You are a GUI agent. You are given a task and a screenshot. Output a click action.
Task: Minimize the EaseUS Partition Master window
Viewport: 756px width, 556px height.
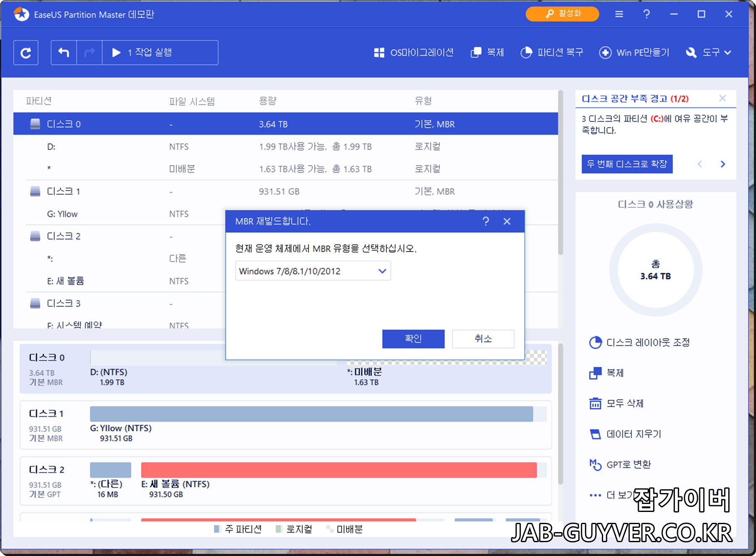[x=674, y=14]
